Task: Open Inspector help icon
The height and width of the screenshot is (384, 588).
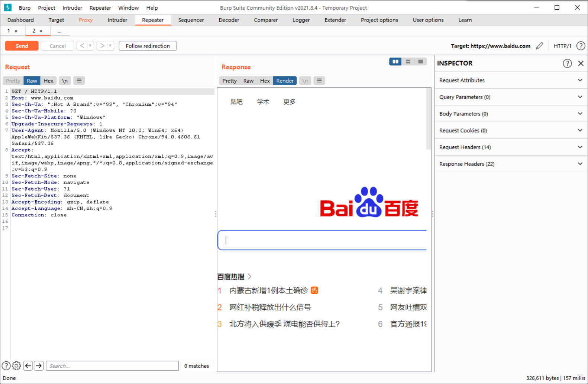Action: (567, 64)
